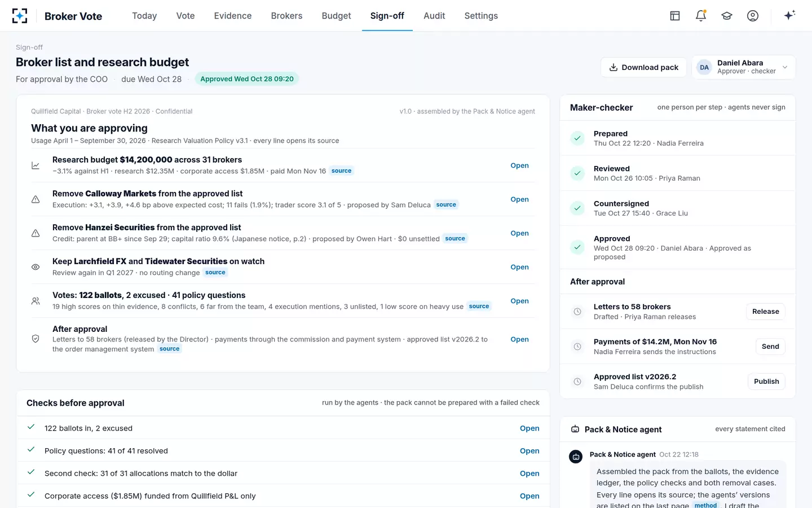Open the Research budget line

519,165
